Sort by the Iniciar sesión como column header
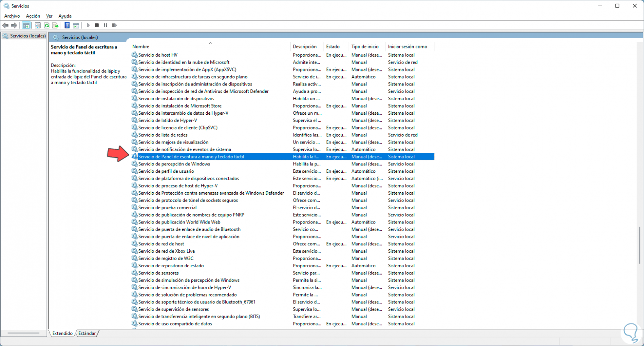 click(x=410, y=46)
